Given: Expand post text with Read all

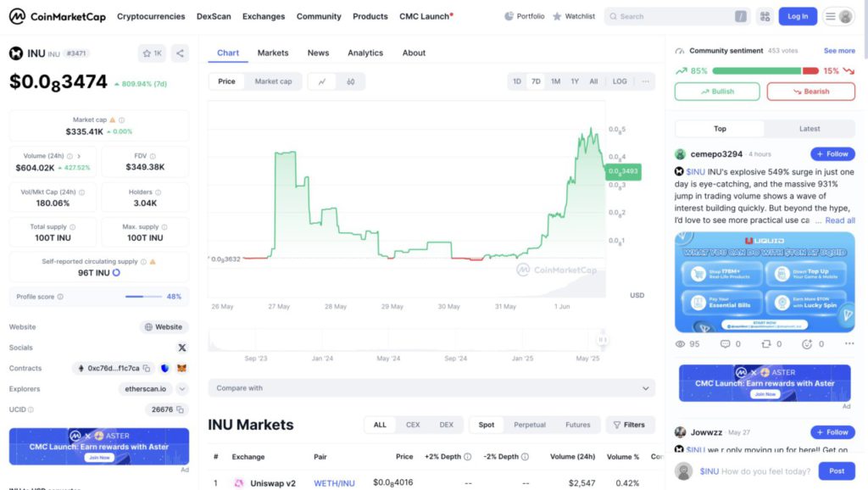Looking at the screenshot, I should [x=840, y=220].
